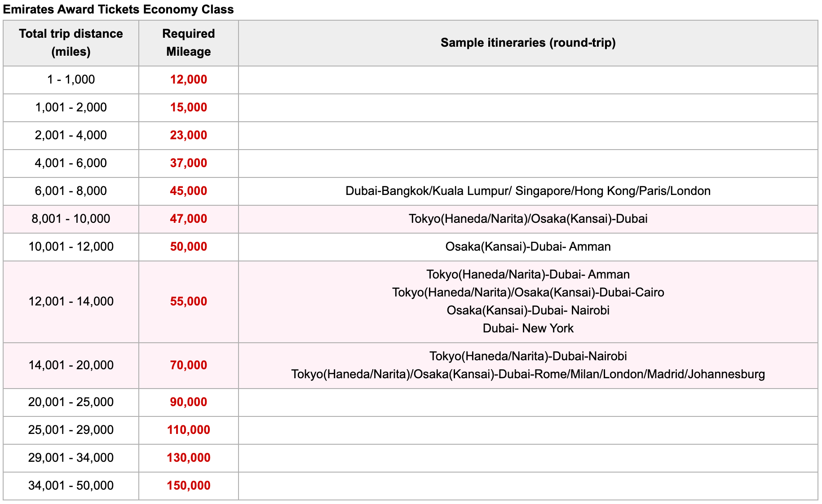The width and height of the screenshot is (822, 504).
Task: Select the '1 - 1,000' distance cell
Action: pos(71,80)
